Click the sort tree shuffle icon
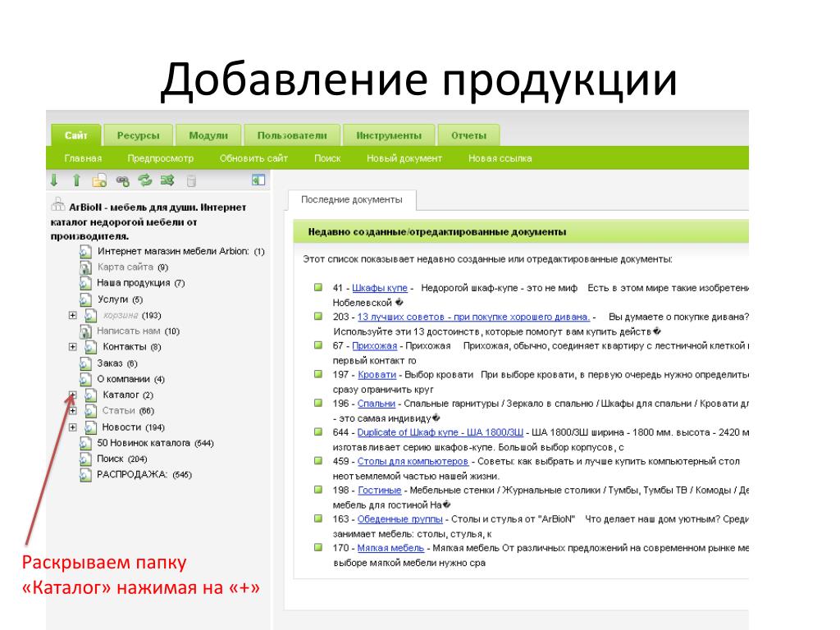This screenshot has height=630, width=840. point(167,180)
